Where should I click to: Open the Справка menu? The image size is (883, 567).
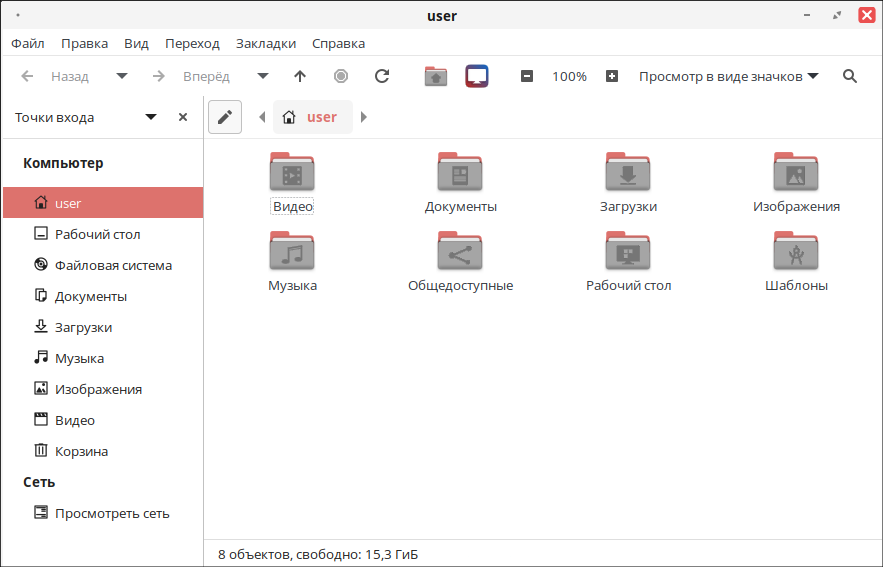pos(338,43)
